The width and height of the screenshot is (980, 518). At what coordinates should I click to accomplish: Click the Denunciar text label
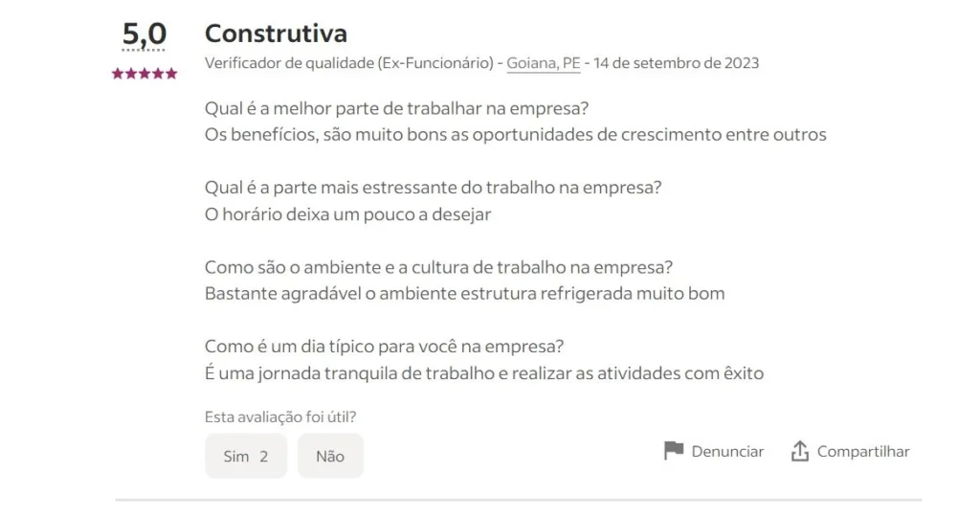[727, 452]
